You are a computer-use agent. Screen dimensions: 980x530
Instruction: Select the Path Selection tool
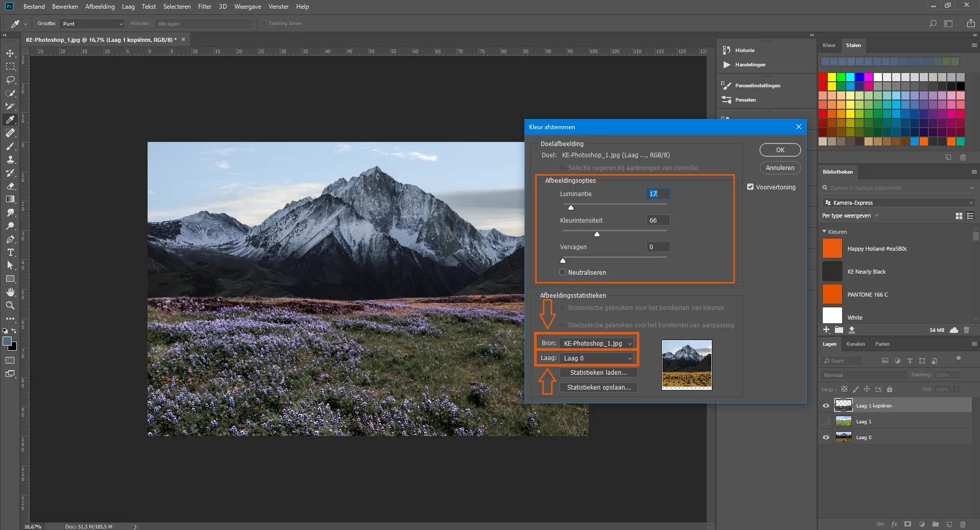(x=10, y=266)
